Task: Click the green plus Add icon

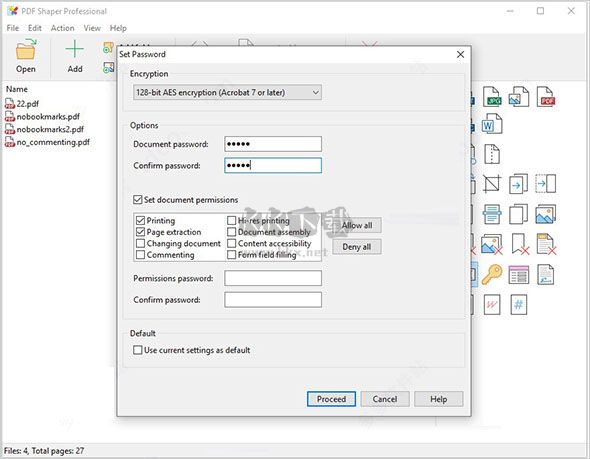Action: 75,49
